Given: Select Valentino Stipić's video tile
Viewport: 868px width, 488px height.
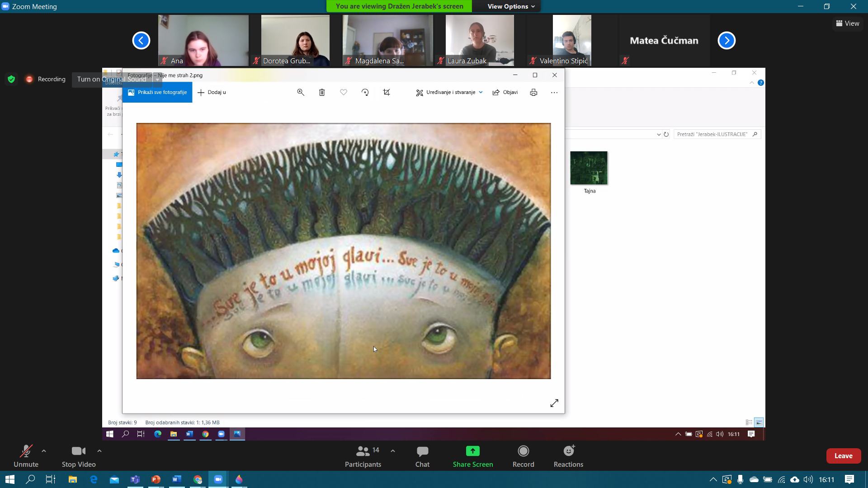Looking at the screenshot, I should 572,41.
